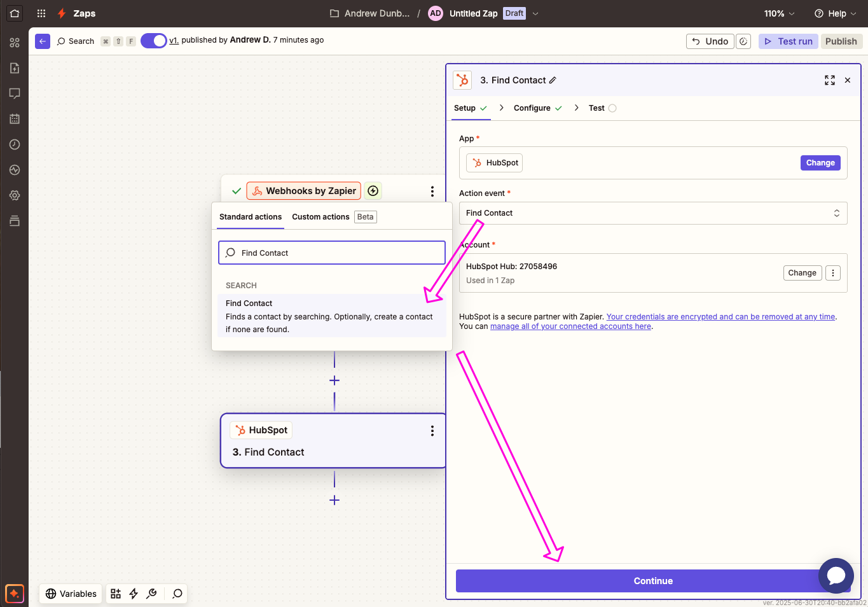868x607 pixels.
Task: Open the AI copilot sparkle icon
Action: pyautogui.click(x=15, y=594)
